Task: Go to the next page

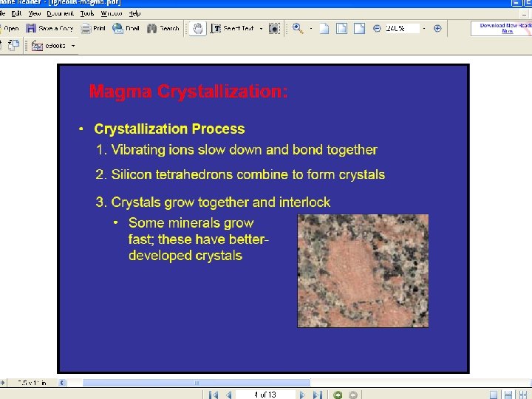Action: pos(302,395)
